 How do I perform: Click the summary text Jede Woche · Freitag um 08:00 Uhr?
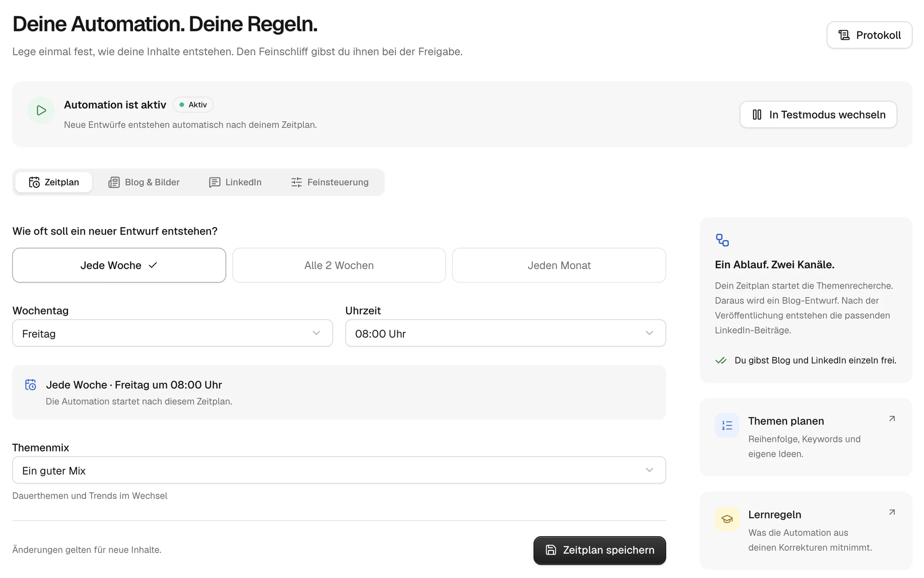tap(134, 384)
